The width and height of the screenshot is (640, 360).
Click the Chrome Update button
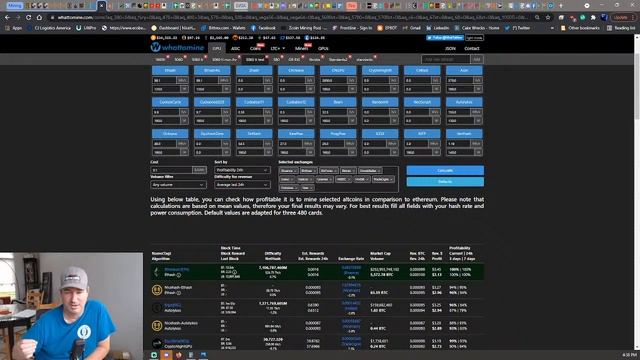[622, 18]
